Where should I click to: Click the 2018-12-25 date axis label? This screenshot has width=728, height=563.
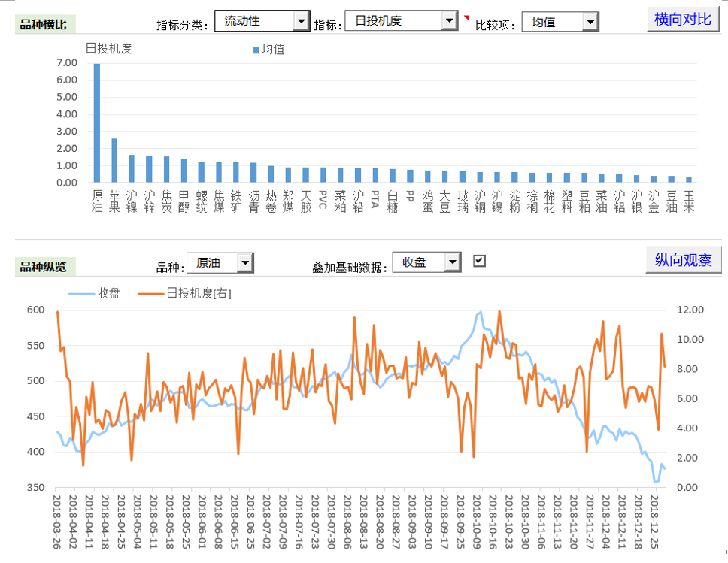[x=655, y=525]
